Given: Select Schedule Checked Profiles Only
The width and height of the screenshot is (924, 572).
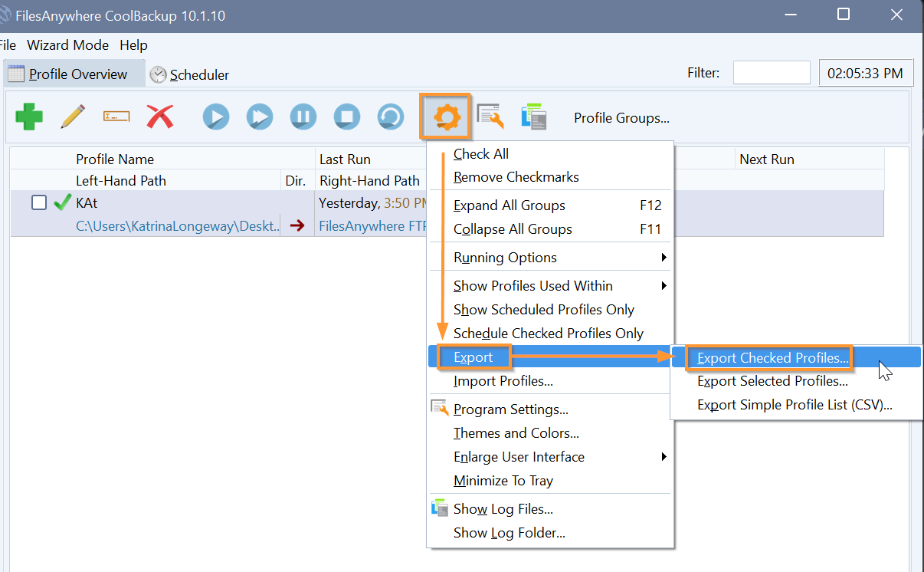Looking at the screenshot, I should (x=549, y=334).
